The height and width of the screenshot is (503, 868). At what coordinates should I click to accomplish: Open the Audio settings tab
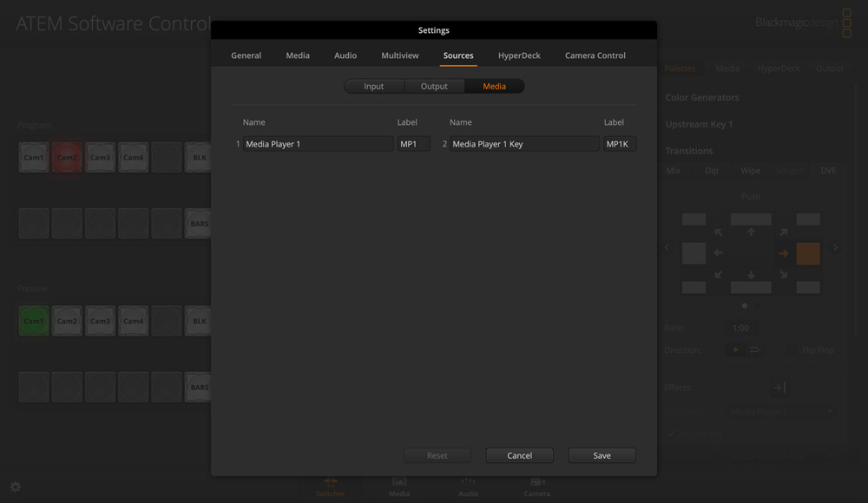pos(345,56)
